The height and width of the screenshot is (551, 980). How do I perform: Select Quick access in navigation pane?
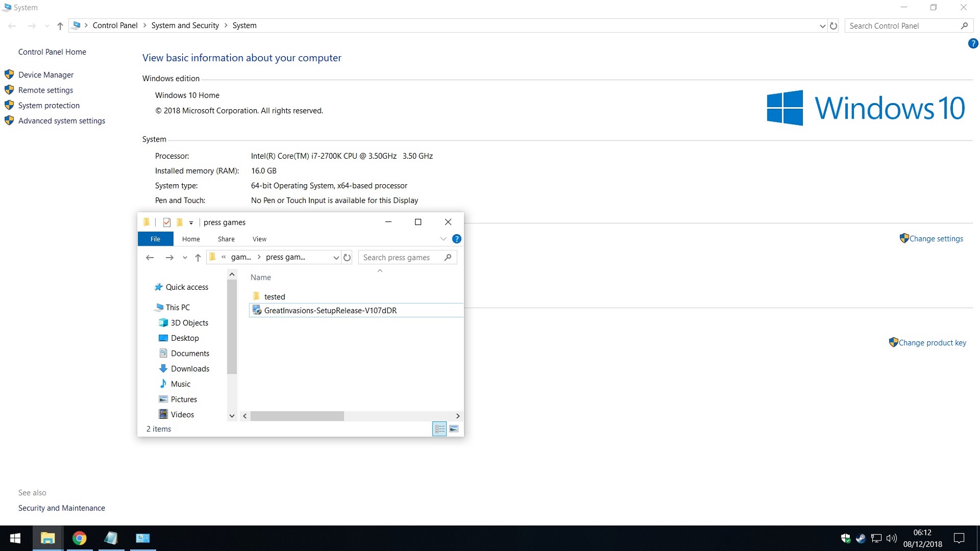(x=187, y=287)
